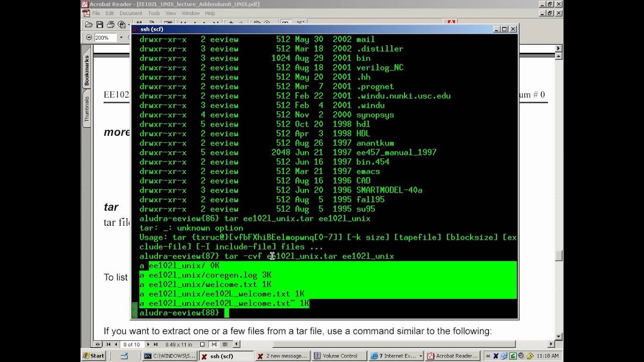Image resolution: width=644 pixels, height=362 pixels.
Task: Click the 11:18 AM clock
Action: [547, 355]
